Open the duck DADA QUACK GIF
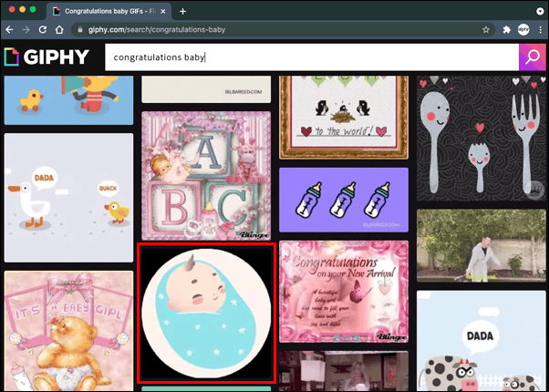 point(68,198)
